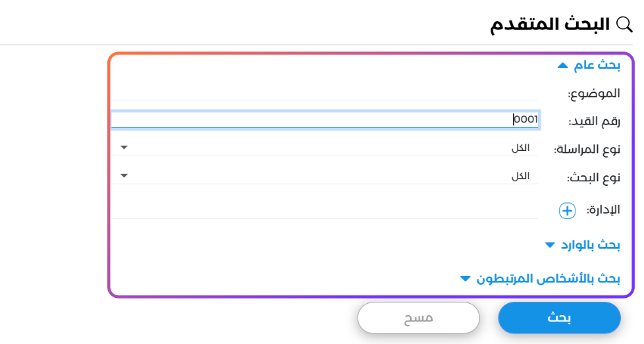
Task: Expand the بحث بالوارد section arrow
Action: pyautogui.click(x=550, y=245)
